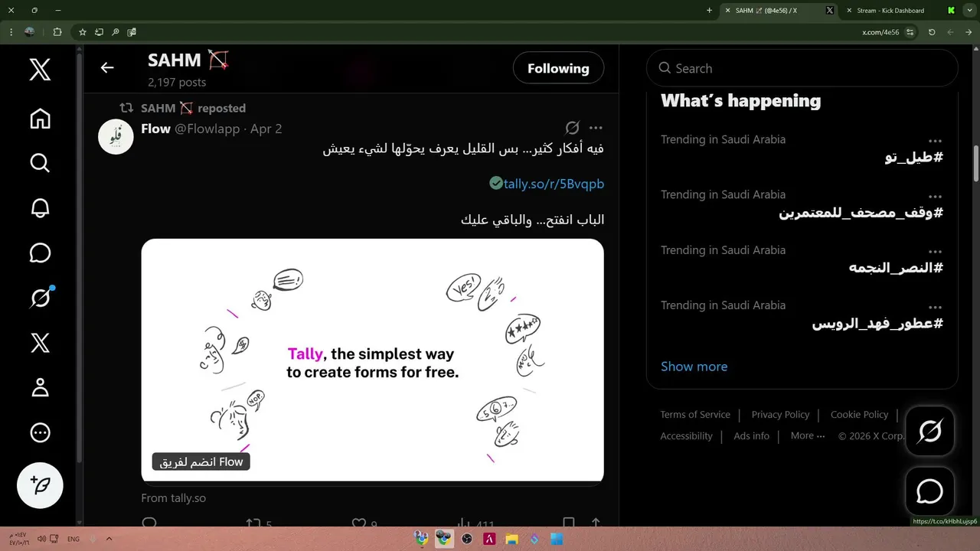This screenshot has height=551, width=980.
Task: Open browser menu with the three-dot icon
Action: point(11,32)
